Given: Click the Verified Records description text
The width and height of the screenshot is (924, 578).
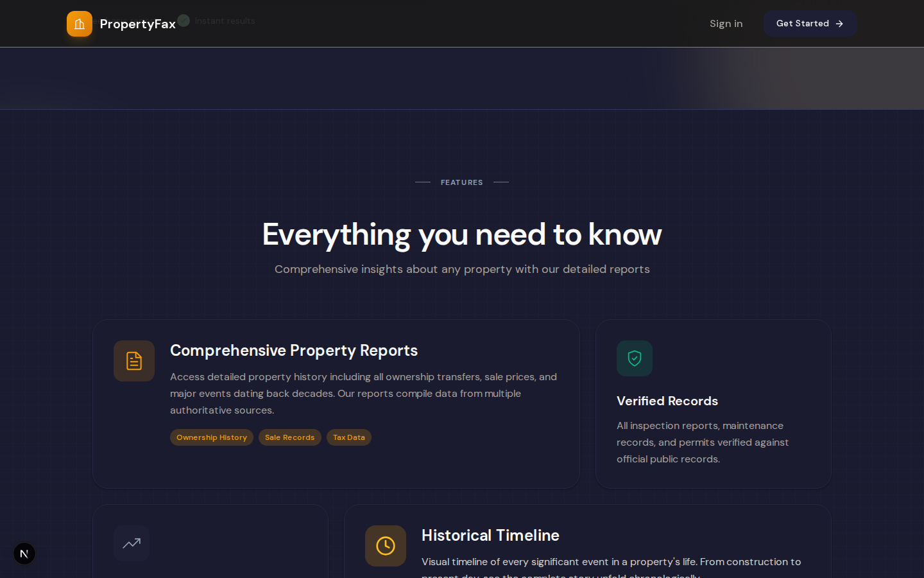Looking at the screenshot, I should pos(703,442).
